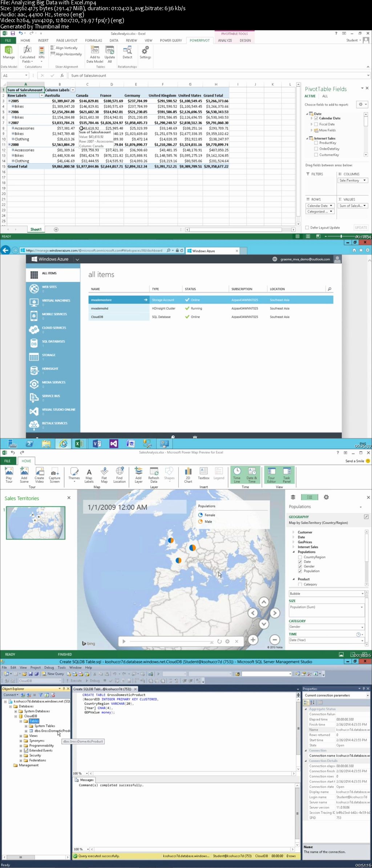Check the ProductKey field
The height and width of the screenshot is (868, 372).
(316, 143)
